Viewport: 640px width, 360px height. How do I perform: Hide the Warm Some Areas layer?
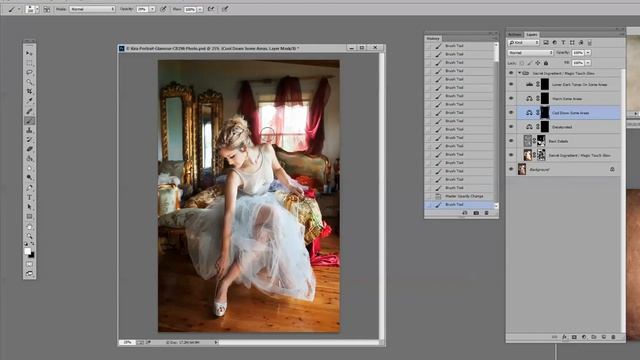[x=511, y=98]
